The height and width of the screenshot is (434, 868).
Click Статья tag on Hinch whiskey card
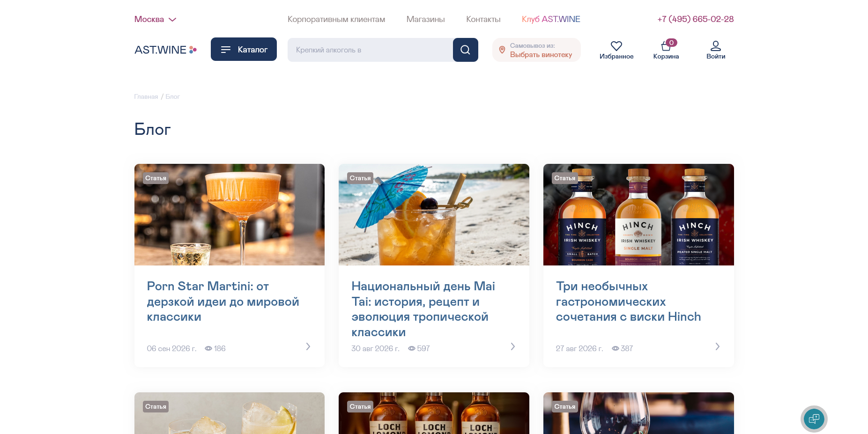tap(565, 178)
